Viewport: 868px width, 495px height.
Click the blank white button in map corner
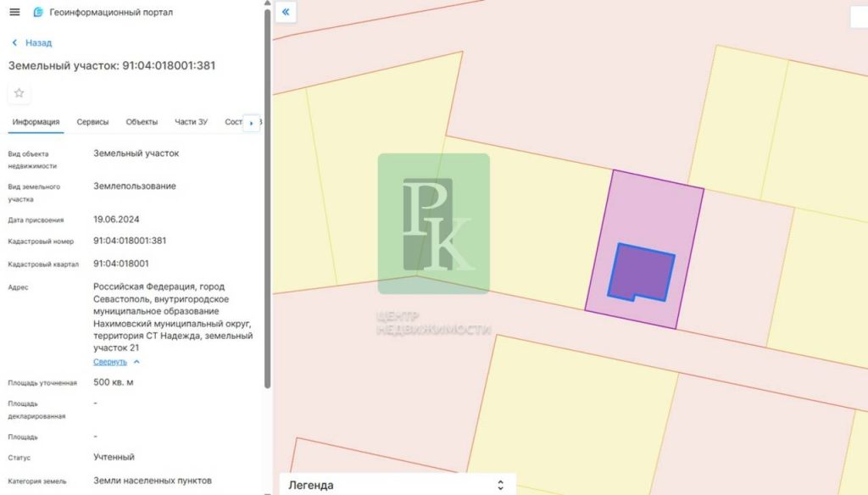(858, 17)
